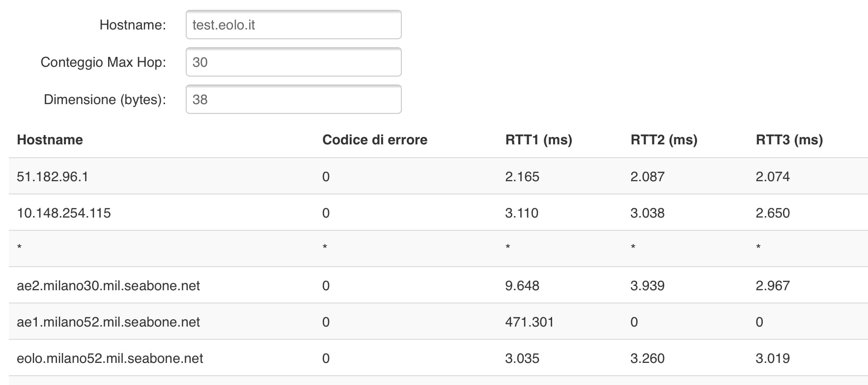Select the 51.182.96.1 hop row
The image size is (868, 385).
[53, 177]
